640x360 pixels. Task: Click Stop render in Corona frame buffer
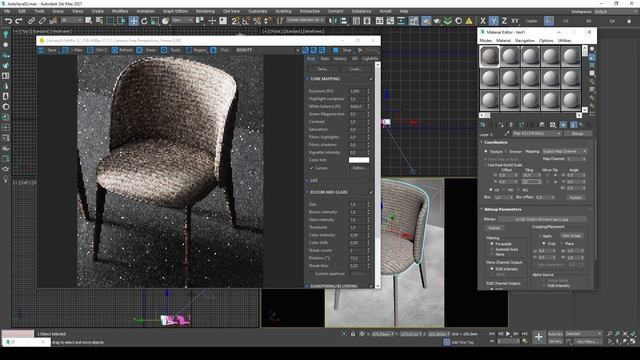coord(342,50)
